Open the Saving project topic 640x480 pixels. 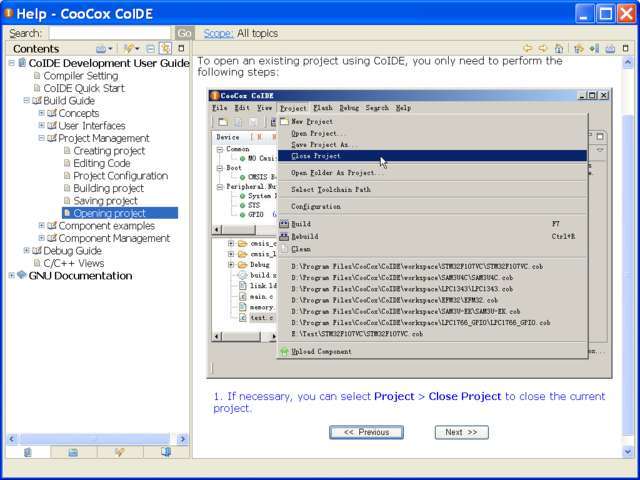pos(106,201)
